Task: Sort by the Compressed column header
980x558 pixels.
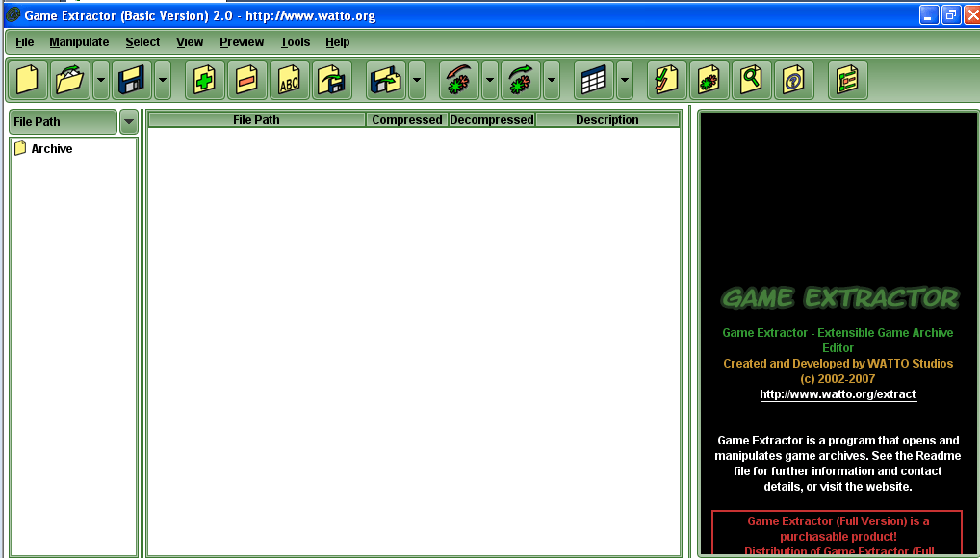Action: pyautogui.click(x=407, y=120)
